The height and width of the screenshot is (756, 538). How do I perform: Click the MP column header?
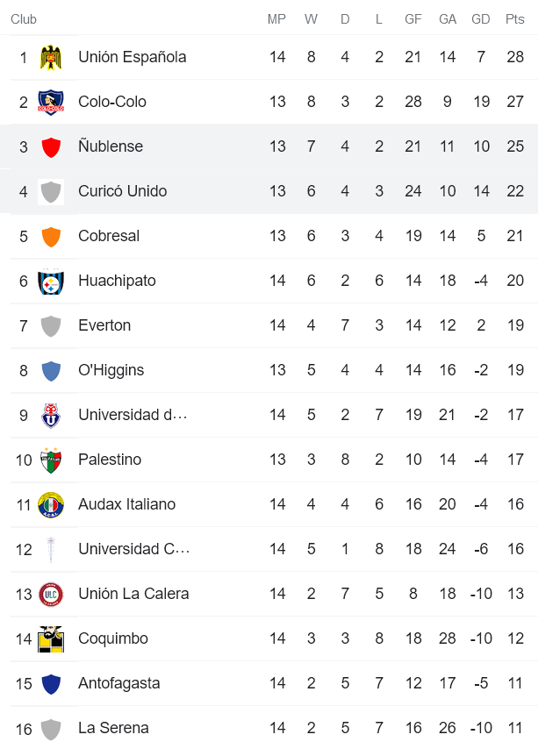pos(277,19)
